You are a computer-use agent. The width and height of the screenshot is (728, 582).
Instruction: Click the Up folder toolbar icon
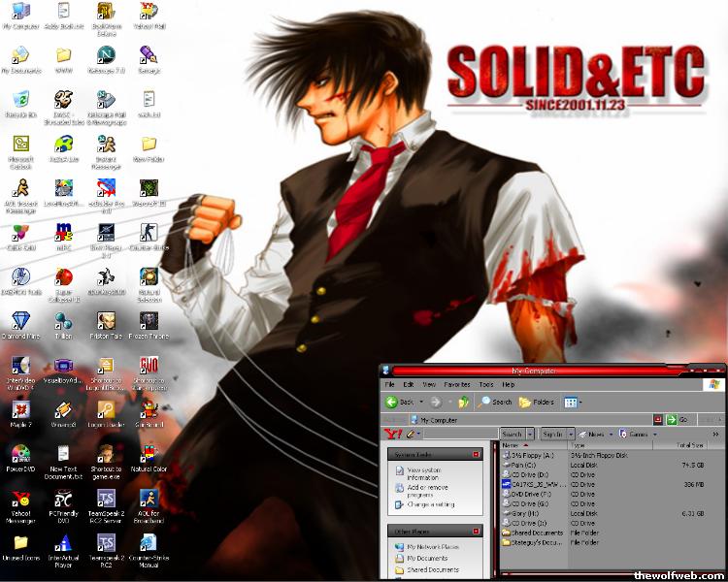click(x=464, y=402)
